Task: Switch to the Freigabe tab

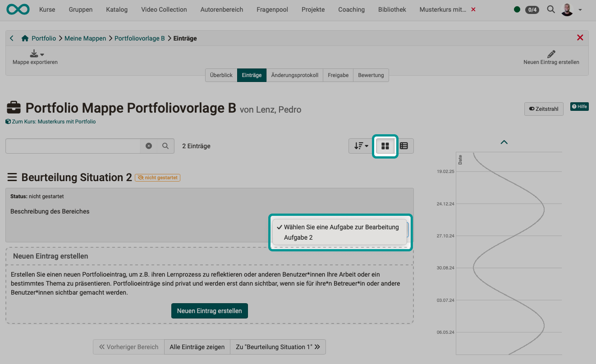Action: [x=338, y=75]
